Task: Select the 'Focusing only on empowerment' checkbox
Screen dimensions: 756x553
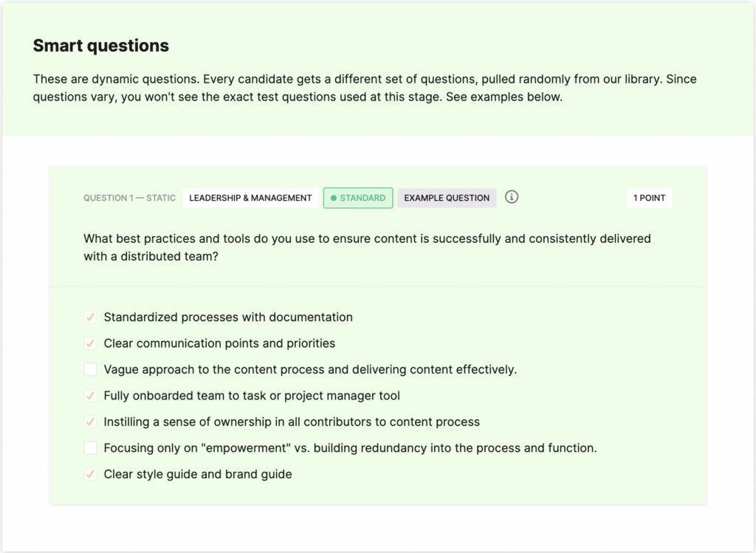Action: pyautogui.click(x=90, y=447)
